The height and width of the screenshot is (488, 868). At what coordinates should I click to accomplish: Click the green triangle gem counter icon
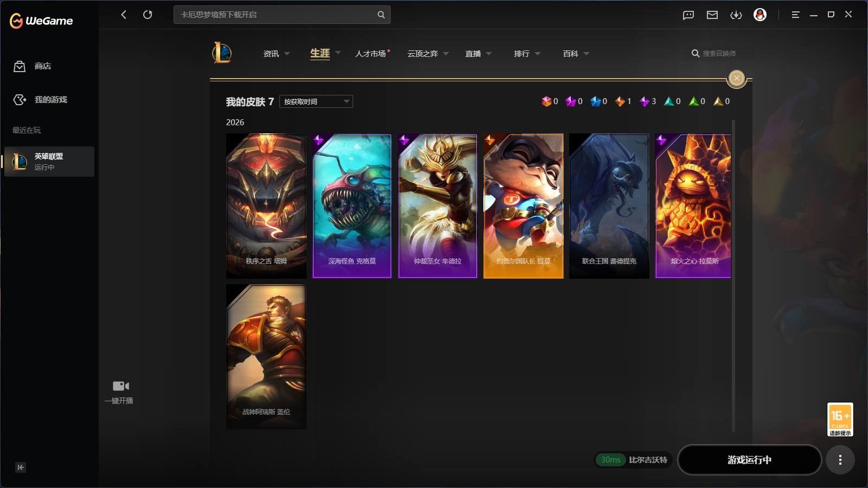694,101
